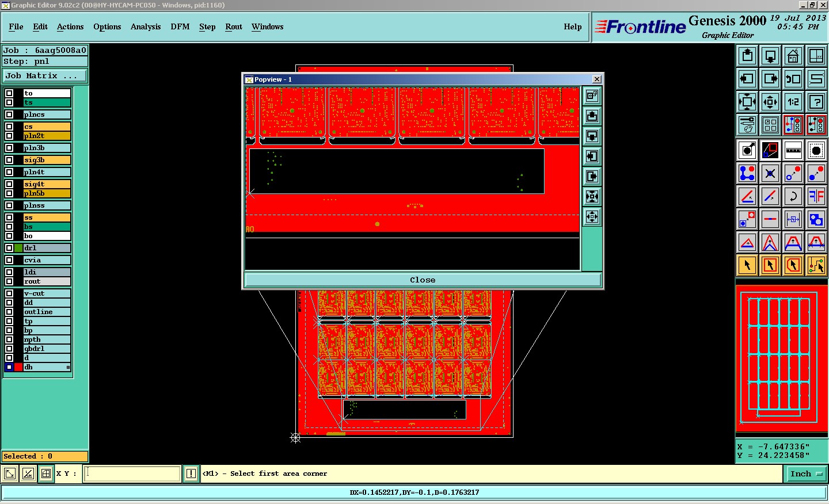
Task: Toggle the checkbox for layer to
Action: click(x=9, y=93)
